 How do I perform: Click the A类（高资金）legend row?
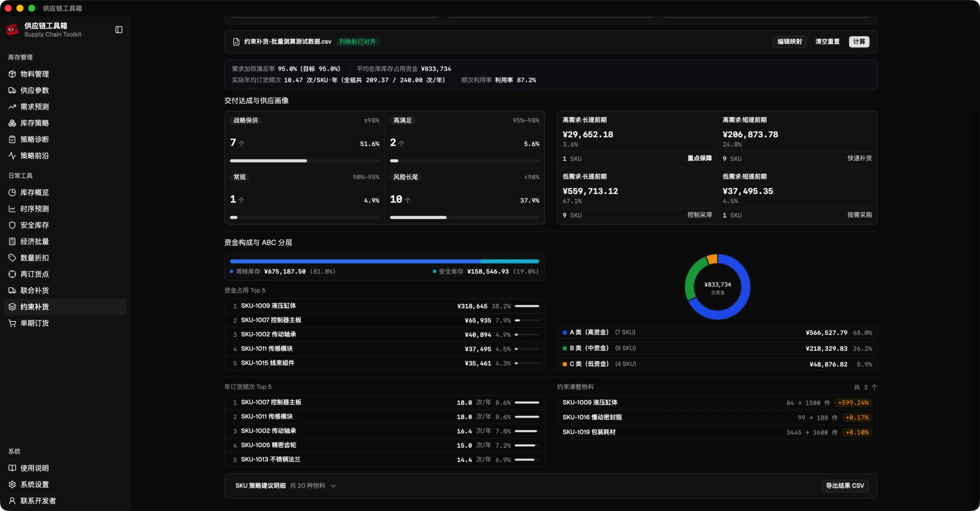pyautogui.click(x=717, y=333)
